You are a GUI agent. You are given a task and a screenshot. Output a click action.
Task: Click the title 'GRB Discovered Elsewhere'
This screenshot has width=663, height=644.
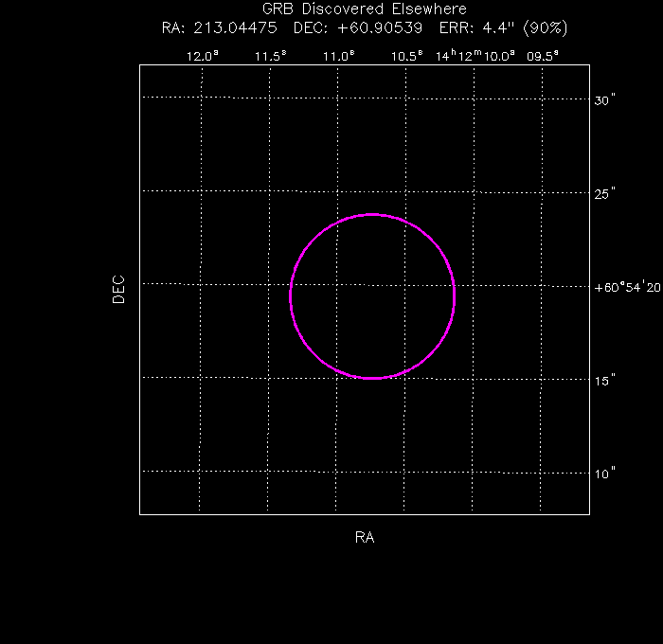pos(364,9)
